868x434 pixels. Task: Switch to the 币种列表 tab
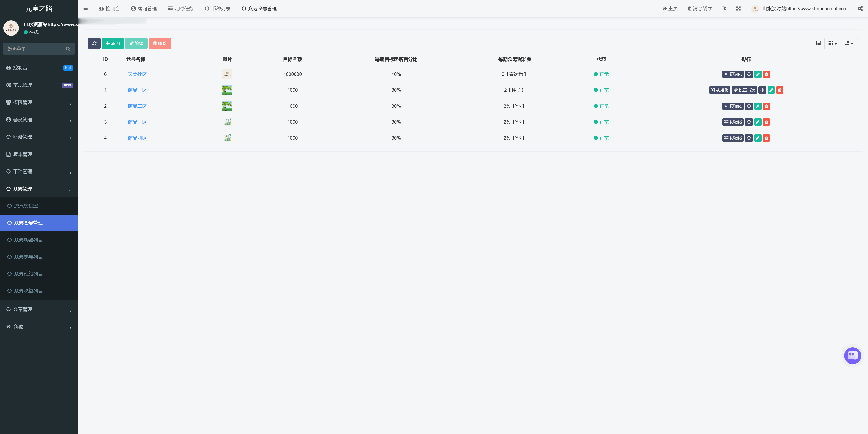pos(218,8)
